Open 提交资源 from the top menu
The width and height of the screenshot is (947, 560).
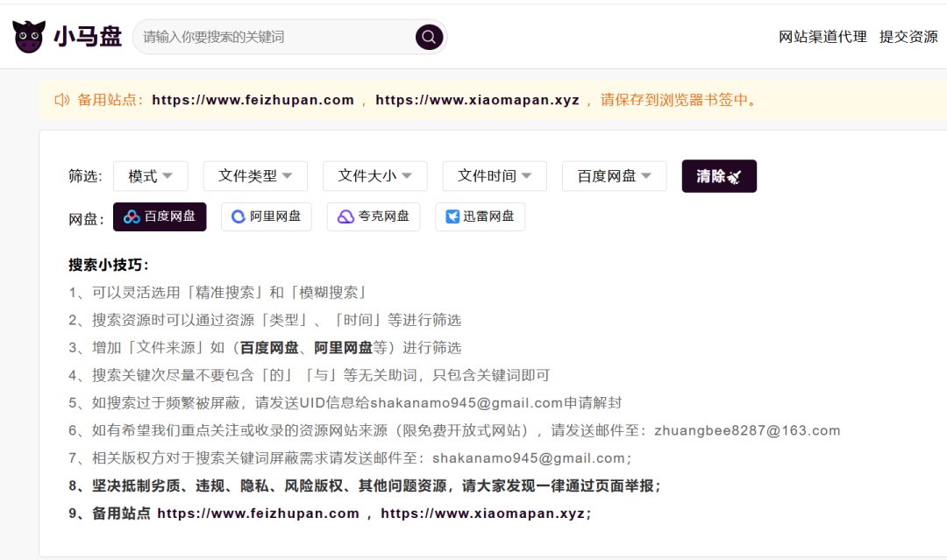coord(908,37)
